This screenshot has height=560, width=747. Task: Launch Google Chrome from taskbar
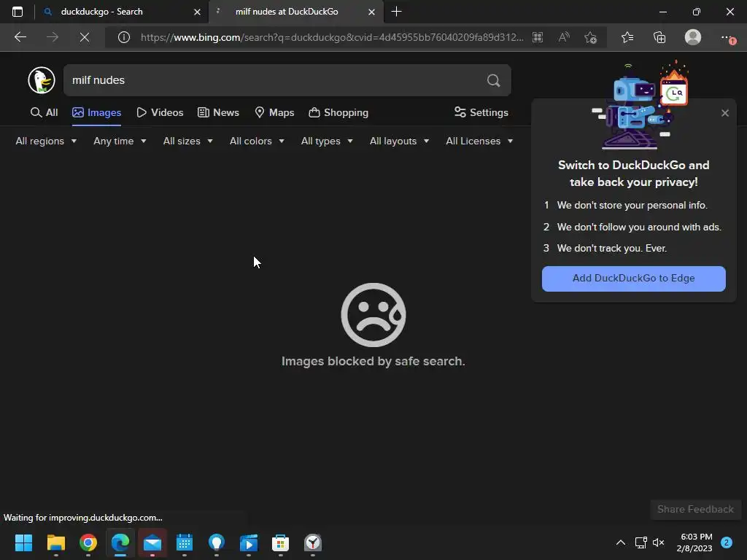pyautogui.click(x=88, y=542)
